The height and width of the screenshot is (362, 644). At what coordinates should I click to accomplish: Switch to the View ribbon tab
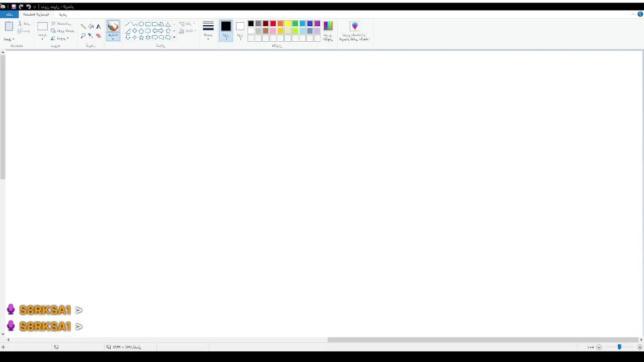click(63, 14)
